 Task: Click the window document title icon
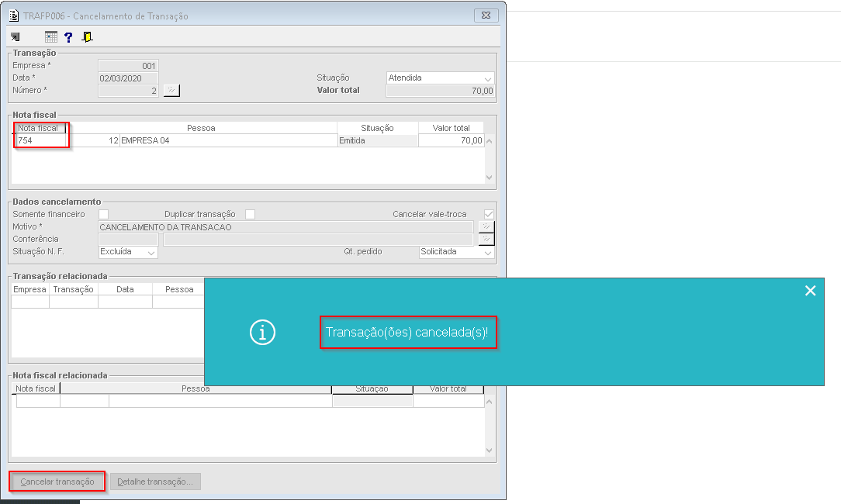point(14,16)
